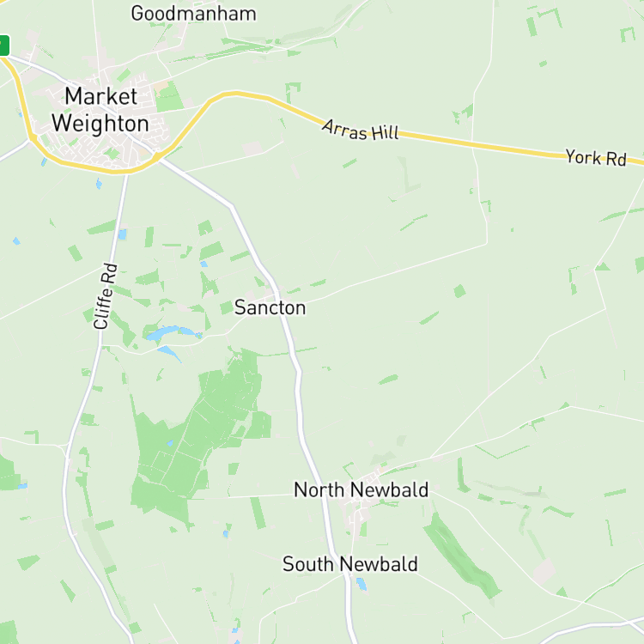
Task: Click the yellow road junction east of Market Weighton
Action: (158, 157)
